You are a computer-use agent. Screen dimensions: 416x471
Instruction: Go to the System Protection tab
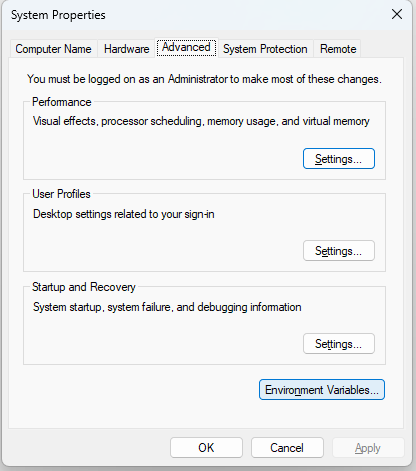point(265,49)
